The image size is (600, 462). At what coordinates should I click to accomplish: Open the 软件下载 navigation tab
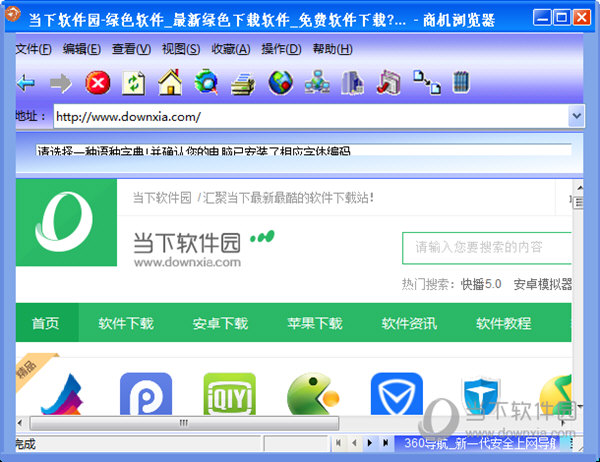pos(126,323)
